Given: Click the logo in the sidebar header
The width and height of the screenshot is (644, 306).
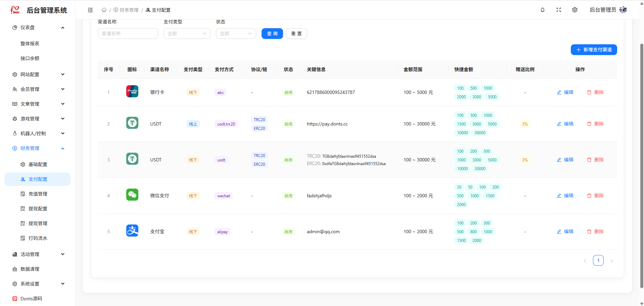Looking at the screenshot, I should [15, 10].
